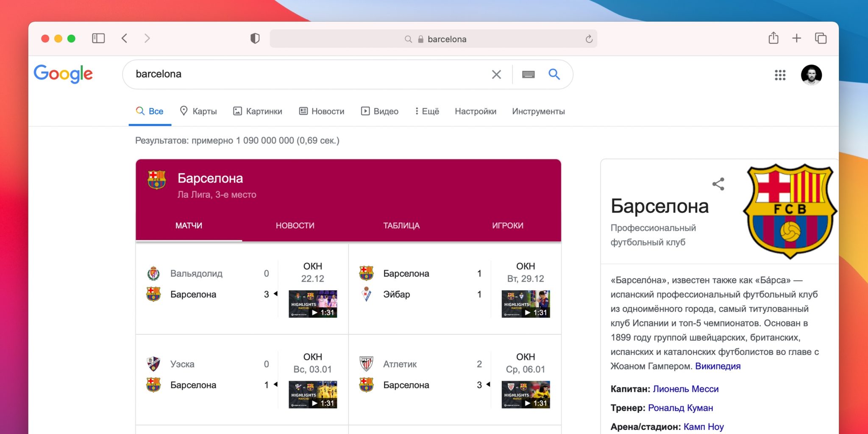868x434 pixels.
Task: Open the Рональд Куман link
Action: click(680, 408)
